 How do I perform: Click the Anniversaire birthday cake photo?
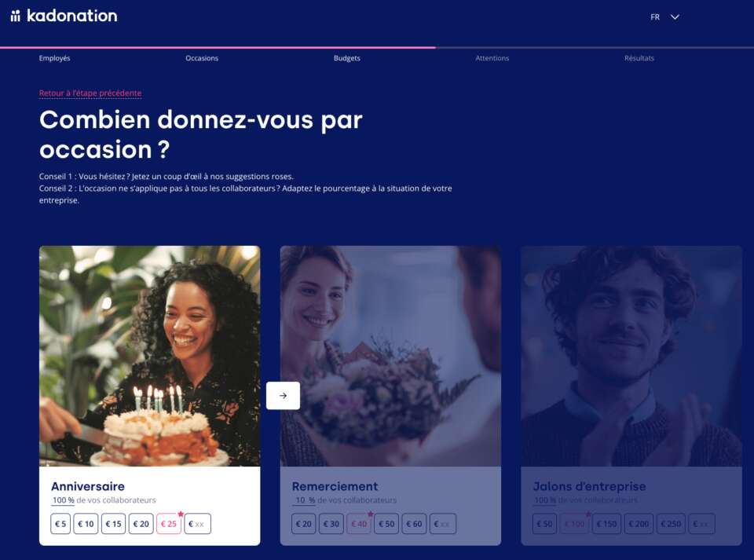[x=149, y=357]
